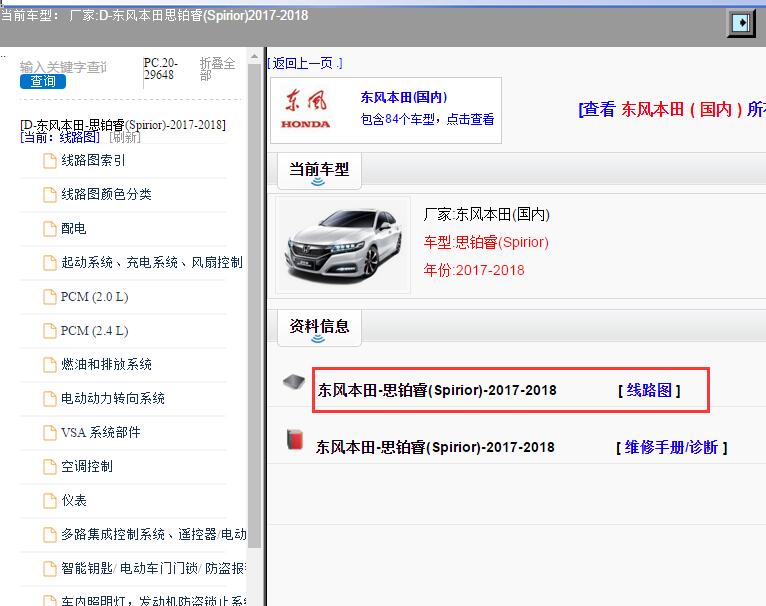Click the document icon beside PCM (2.4 L)
The width and height of the screenshot is (766, 606).
pos(49,331)
